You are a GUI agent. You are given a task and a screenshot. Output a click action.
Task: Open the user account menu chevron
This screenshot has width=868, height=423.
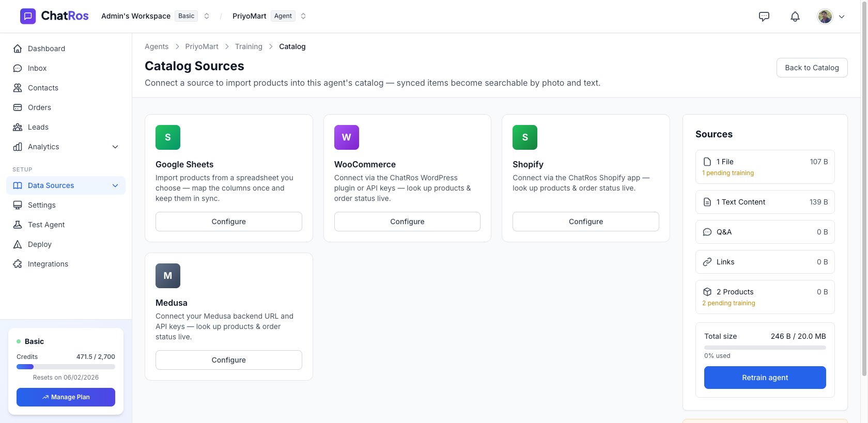(842, 17)
